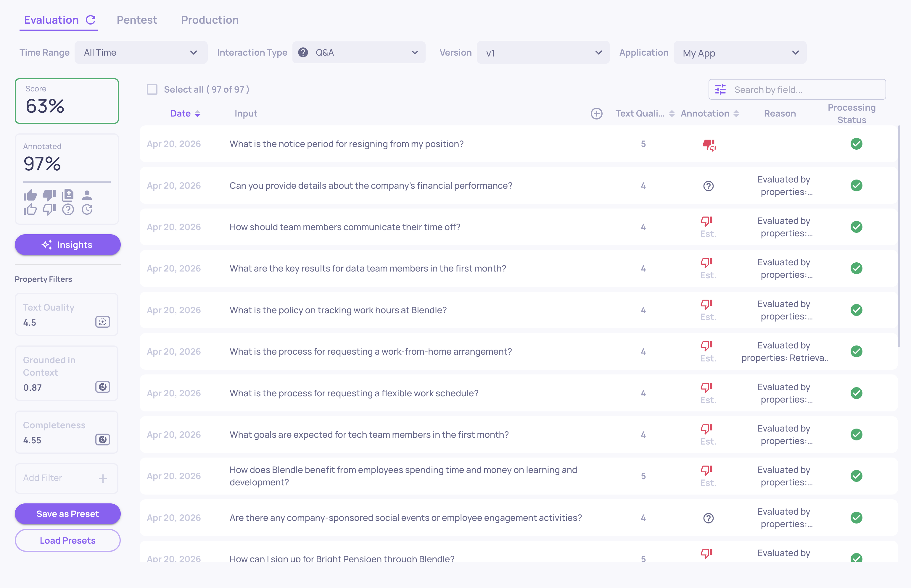911x588 pixels.
Task: Toggle the Completeness filter icon
Action: (102, 440)
